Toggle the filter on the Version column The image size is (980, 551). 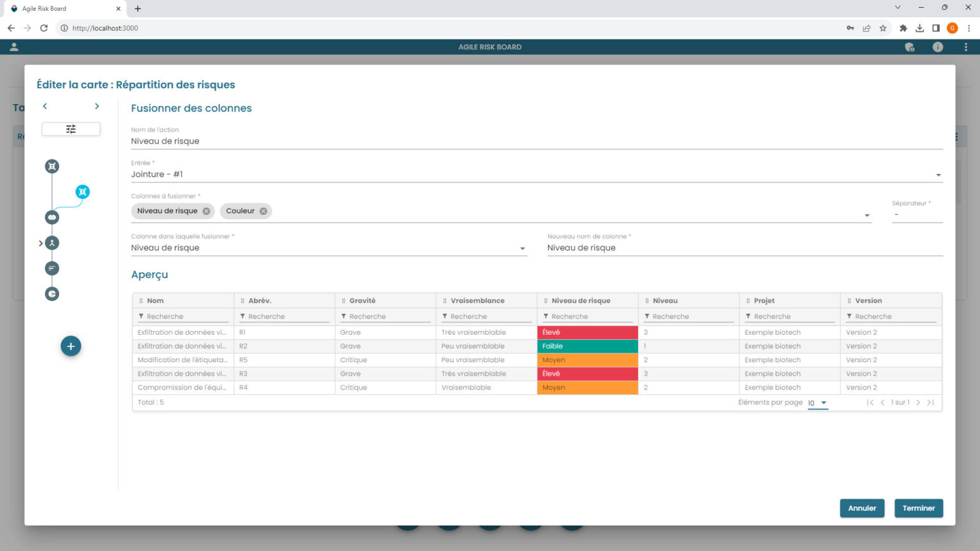(849, 316)
